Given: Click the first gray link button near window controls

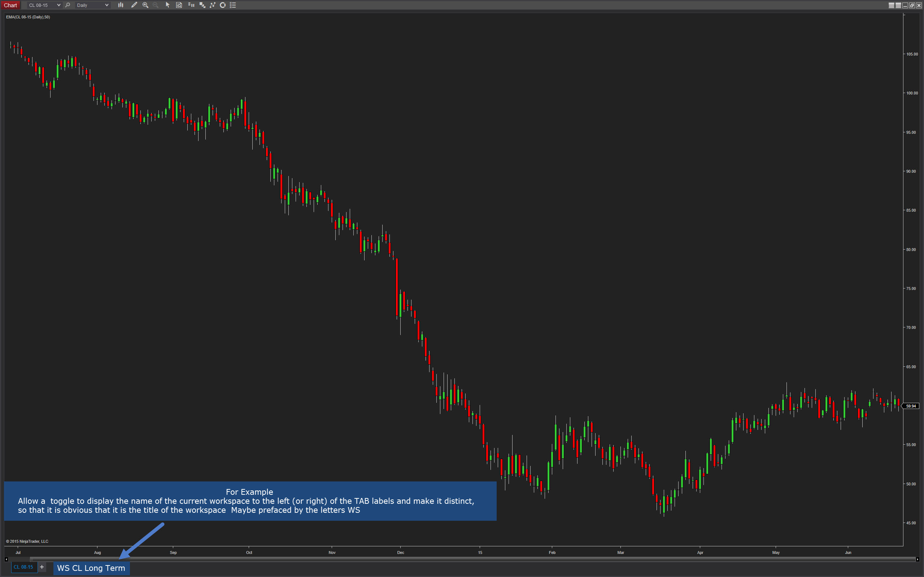Looking at the screenshot, I should tap(891, 5).
